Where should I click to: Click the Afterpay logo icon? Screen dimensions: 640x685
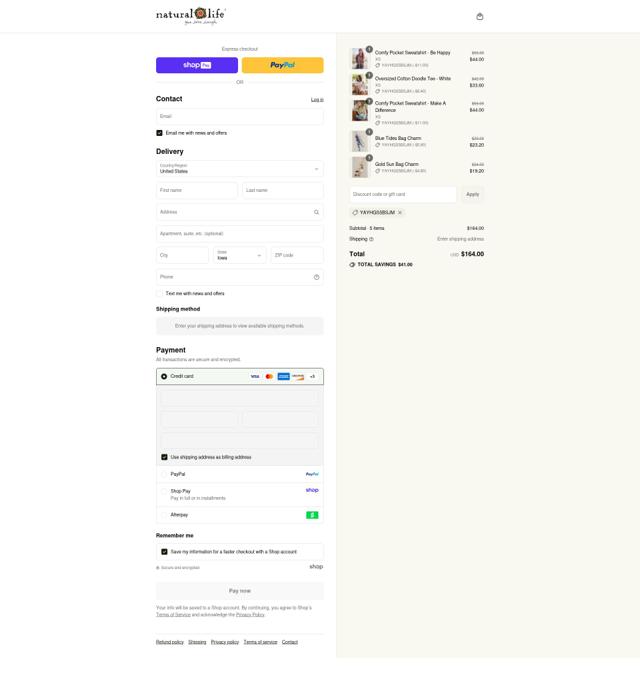pyautogui.click(x=312, y=515)
